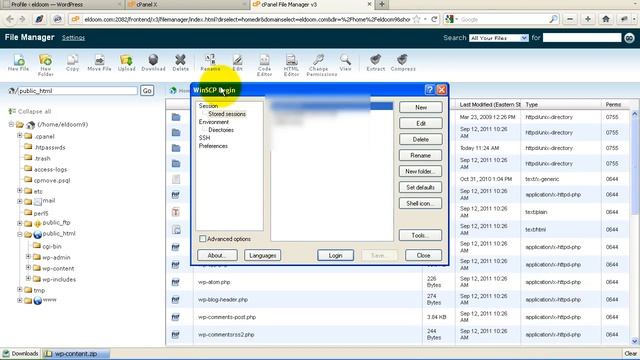Image resolution: width=640 pixels, height=360 pixels.
Task: Enable the Advanced options checkbox
Action: (202, 238)
